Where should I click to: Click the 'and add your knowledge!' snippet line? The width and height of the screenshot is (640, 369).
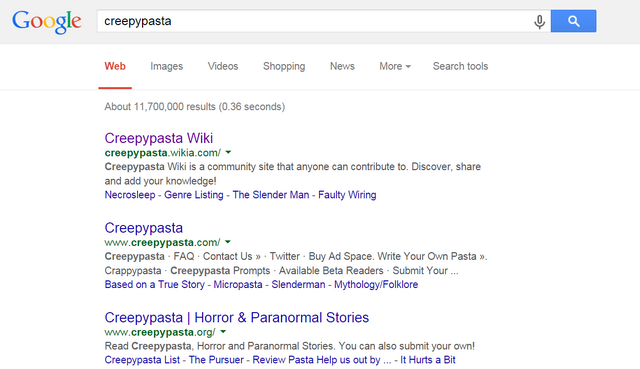coord(160,181)
